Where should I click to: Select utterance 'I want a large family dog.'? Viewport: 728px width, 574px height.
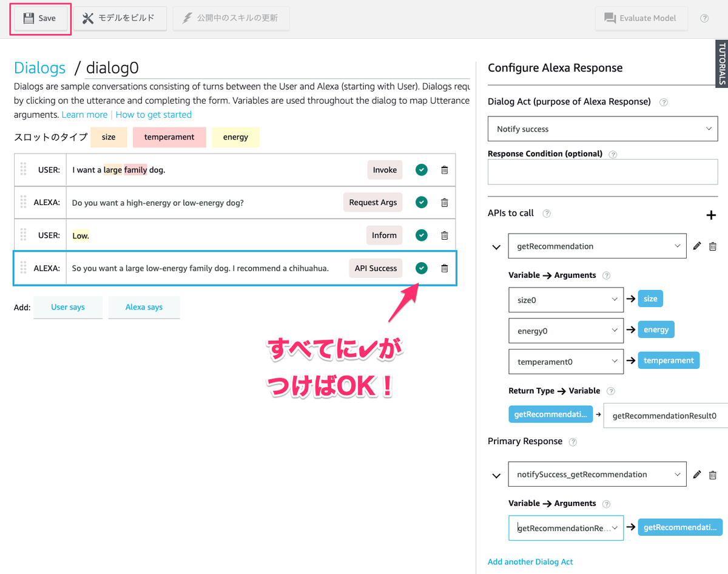[x=119, y=170]
